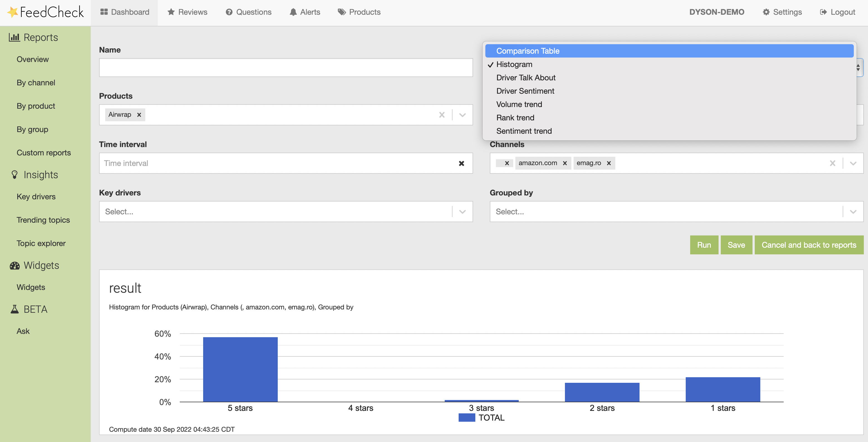This screenshot has height=442, width=868.
Task: Focus the Name input field
Action: coord(286,68)
